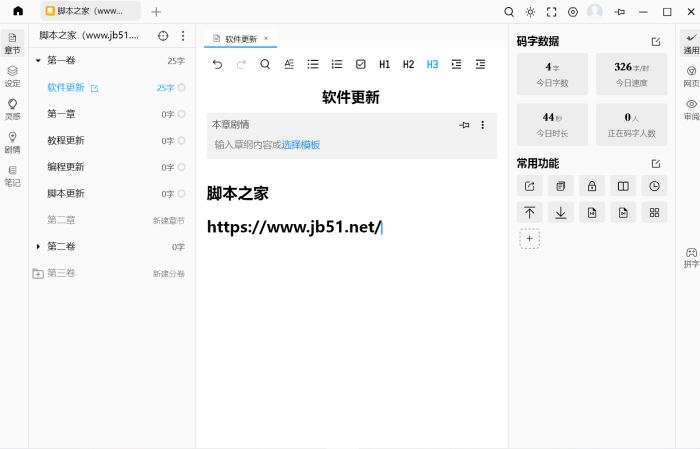This screenshot has height=449, width=700.
Task: Click 新建章节 to add chapter
Action: pyautogui.click(x=168, y=220)
